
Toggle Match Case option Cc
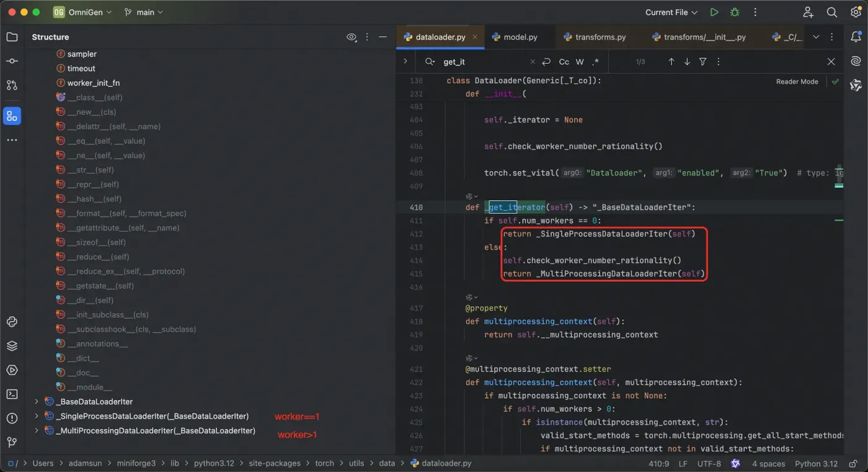pyautogui.click(x=564, y=62)
